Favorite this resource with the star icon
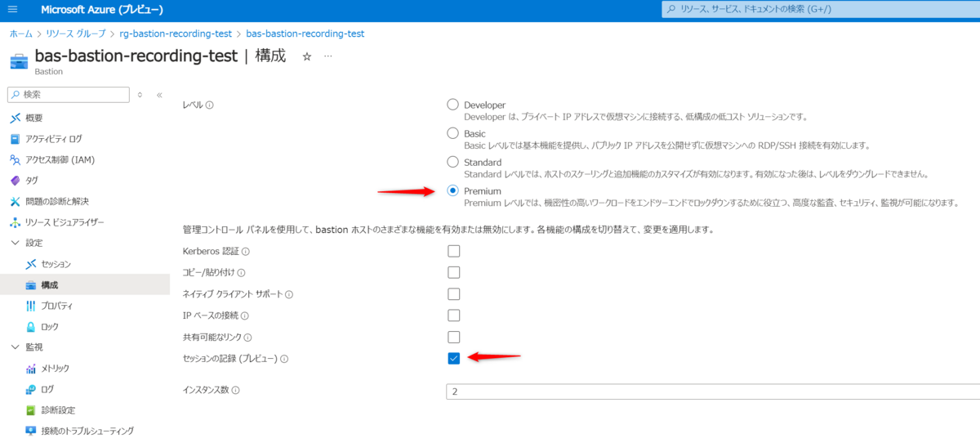 (x=307, y=56)
